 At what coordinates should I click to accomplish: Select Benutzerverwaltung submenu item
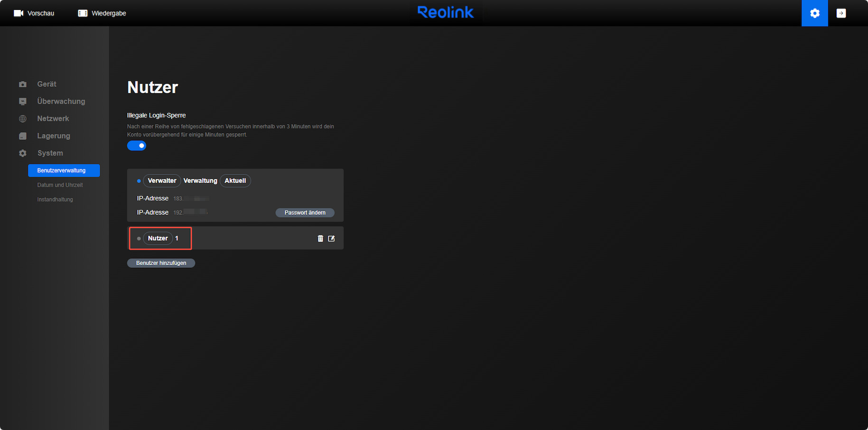[64, 170]
